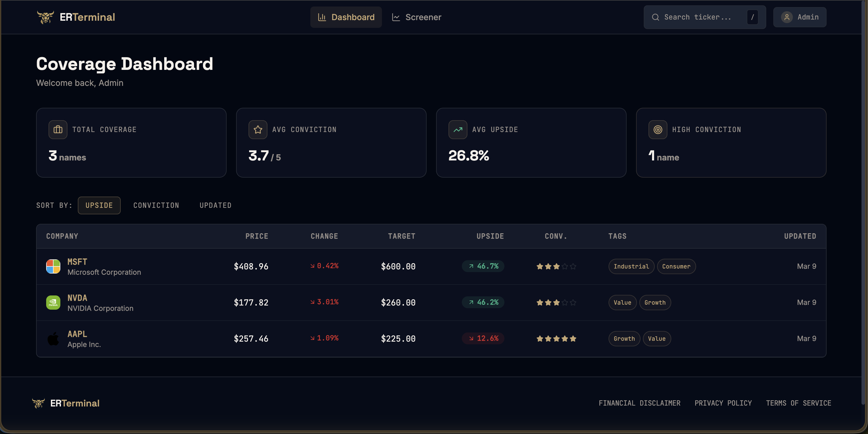The image size is (868, 434).
Task: Click the search magnifier icon
Action: 656,17
